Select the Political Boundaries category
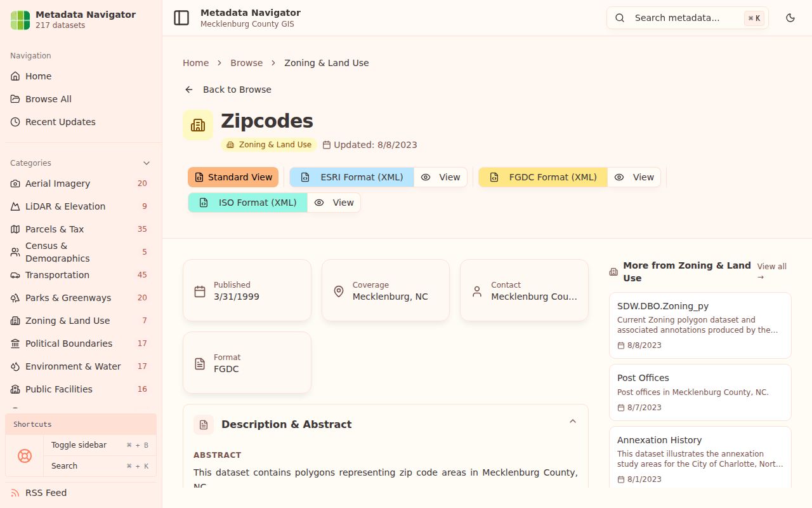 pyautogui.click(x=81, y=344)
